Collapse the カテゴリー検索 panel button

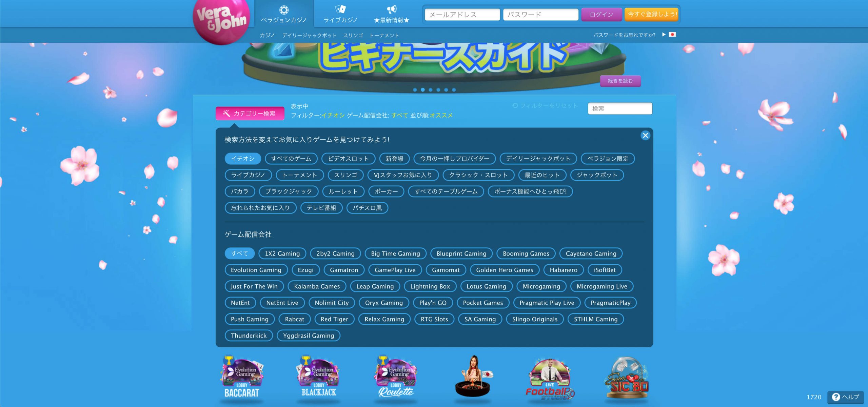pos(250,114)
